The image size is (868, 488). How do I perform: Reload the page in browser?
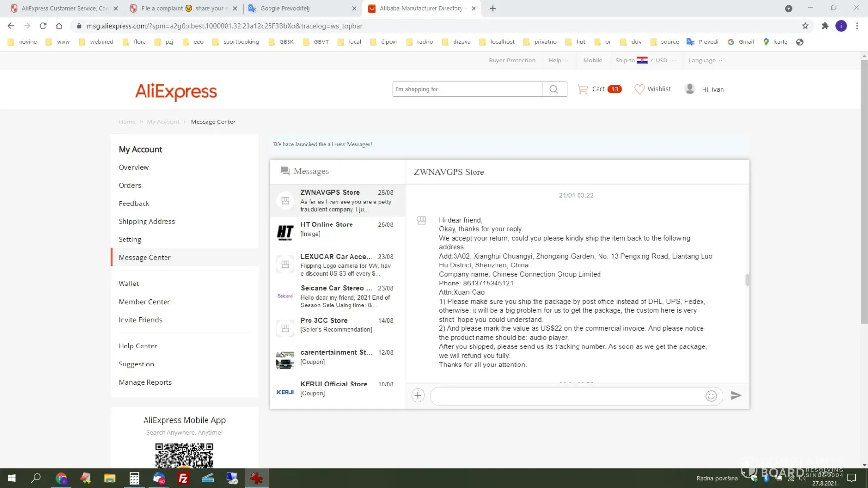point(43,26)
